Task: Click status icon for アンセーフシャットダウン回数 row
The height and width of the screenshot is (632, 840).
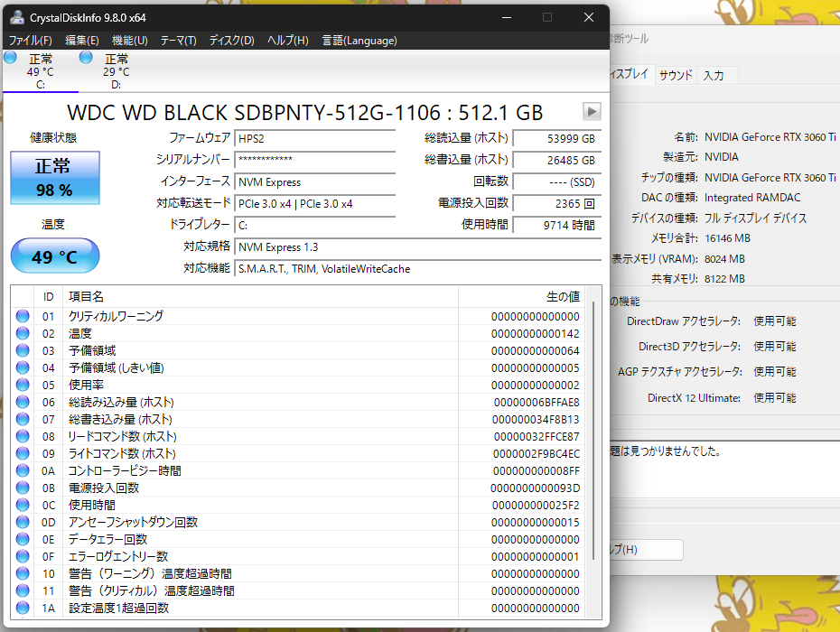Action: (x=23, y=522)
